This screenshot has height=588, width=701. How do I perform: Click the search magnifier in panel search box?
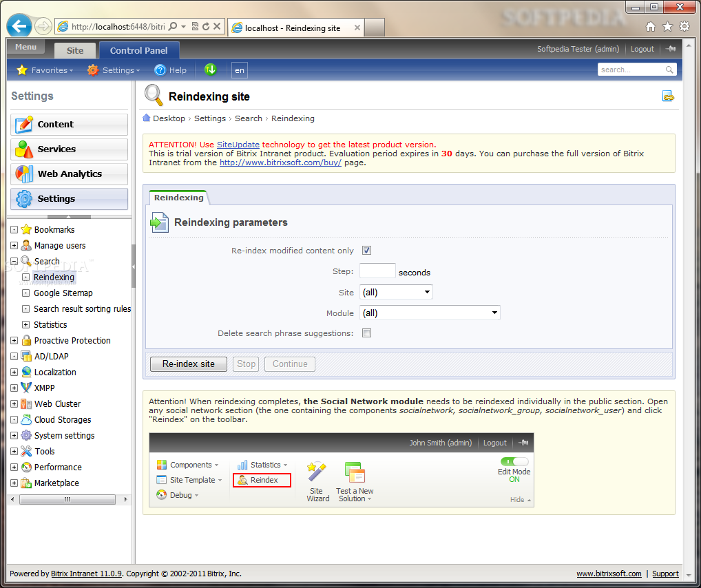pos(669,70)
